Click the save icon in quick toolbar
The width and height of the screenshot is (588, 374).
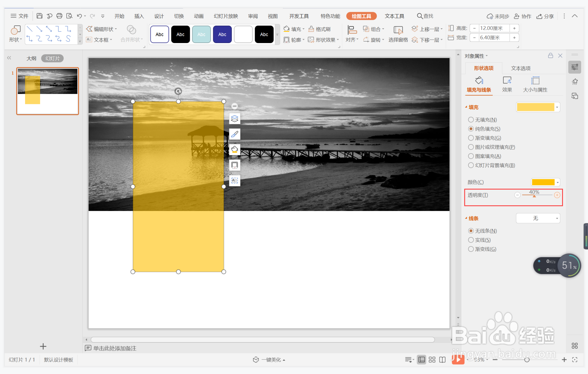pyautogui.click(x=40, y=16)
